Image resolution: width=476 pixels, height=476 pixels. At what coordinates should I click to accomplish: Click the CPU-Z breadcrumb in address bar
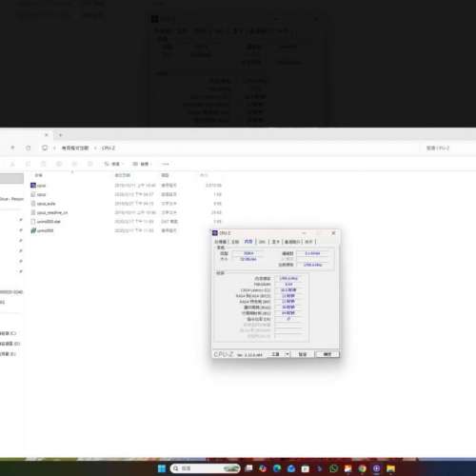pos(109,148)
